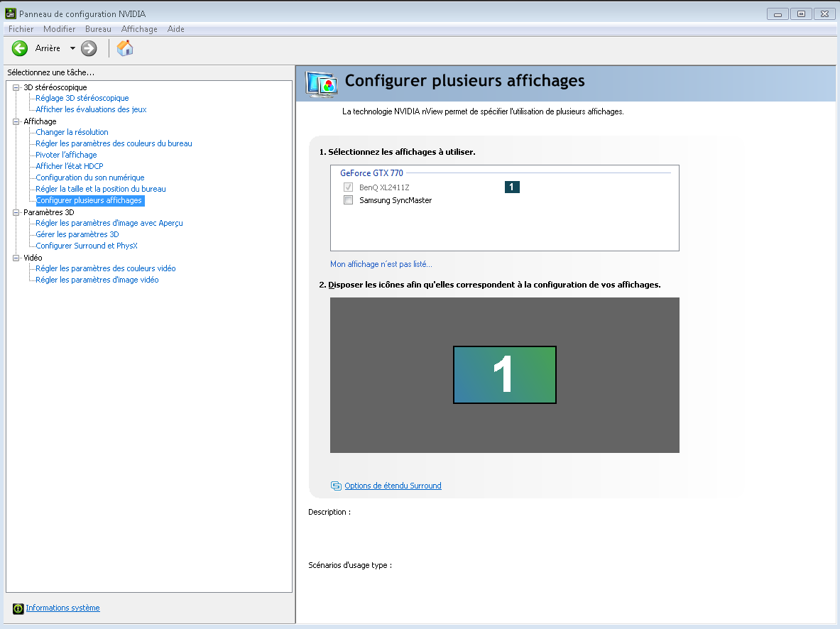Select Configurer plusieurs affichages in tree
The height and width of the screenshot is (629, 840).
coord(89,200)
